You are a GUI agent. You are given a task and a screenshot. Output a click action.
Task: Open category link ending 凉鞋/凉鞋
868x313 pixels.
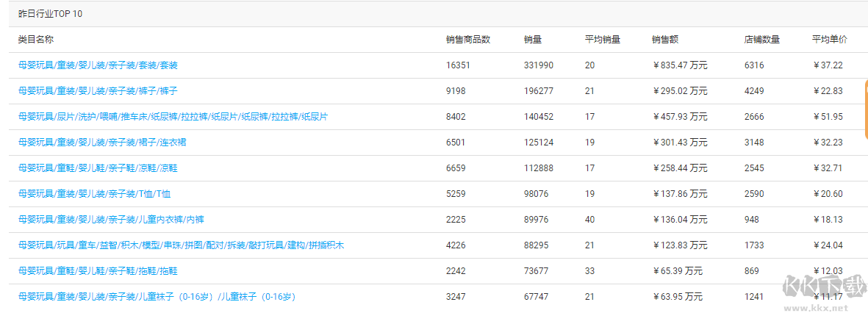98,168
